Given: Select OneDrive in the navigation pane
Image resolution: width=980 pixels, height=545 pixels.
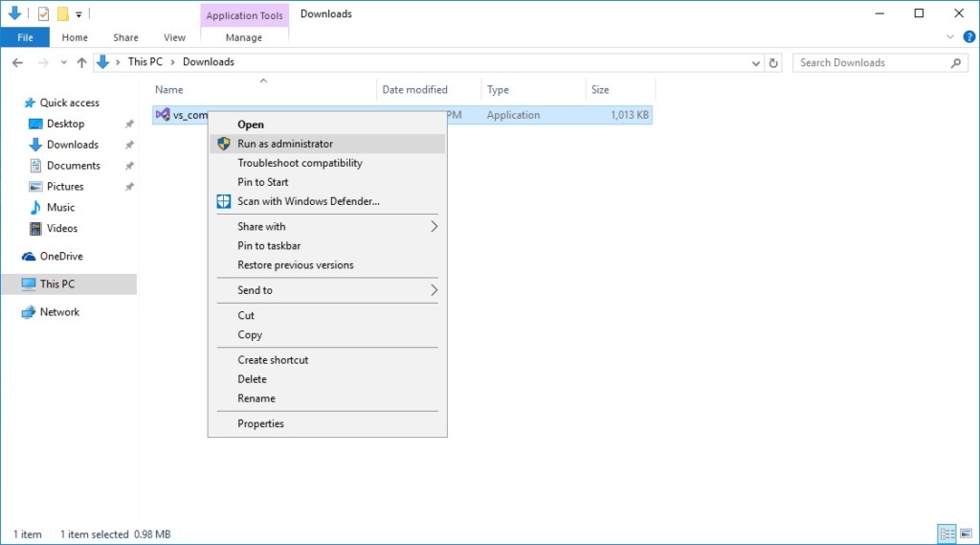Looking at the screenshot, I should click(x=61, y=256).
